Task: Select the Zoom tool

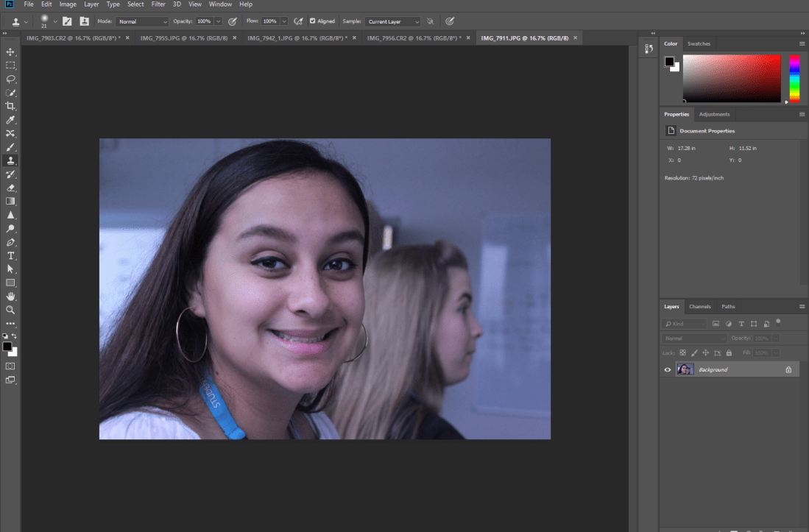Action: coord(10,310)
